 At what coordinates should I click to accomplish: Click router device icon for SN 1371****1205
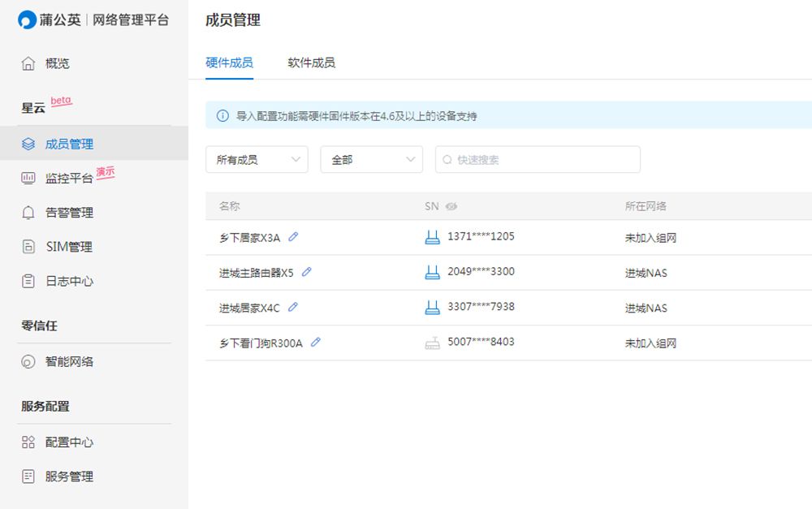[432, 237]
